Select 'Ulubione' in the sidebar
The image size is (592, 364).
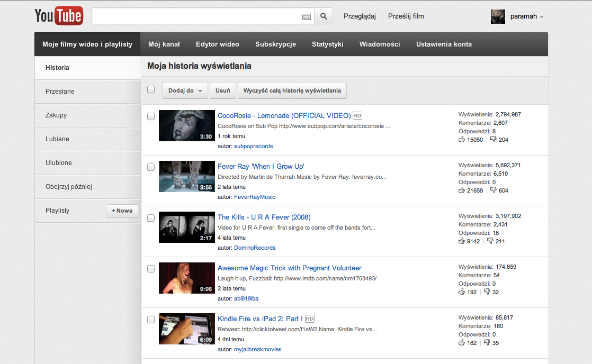(87, 163)
